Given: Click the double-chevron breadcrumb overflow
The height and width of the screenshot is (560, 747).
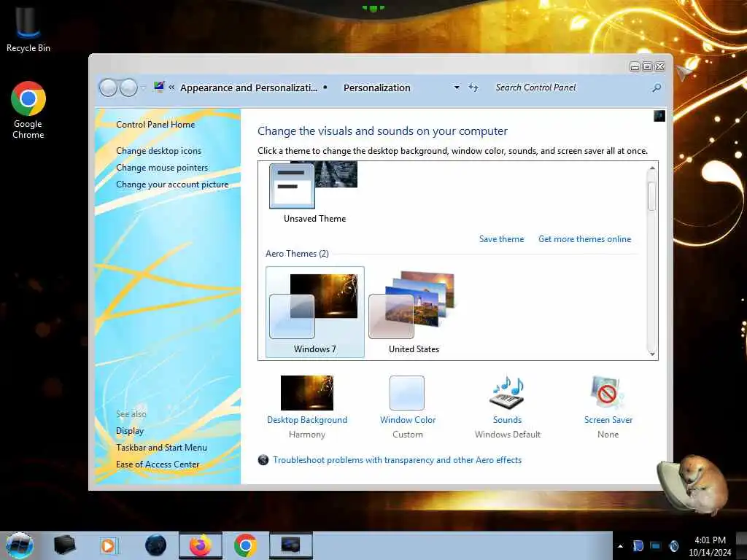Looking at the screenshot, I should point(171,87).
